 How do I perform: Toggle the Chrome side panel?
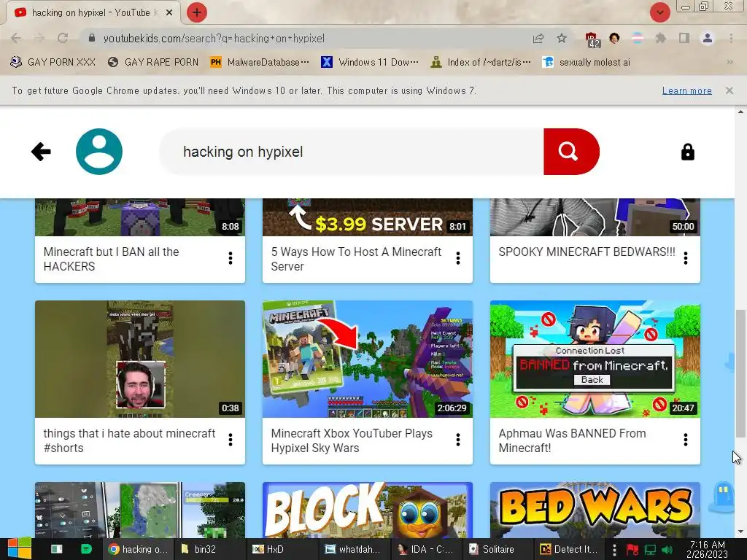pyautogui.click(x=684, y=38)
